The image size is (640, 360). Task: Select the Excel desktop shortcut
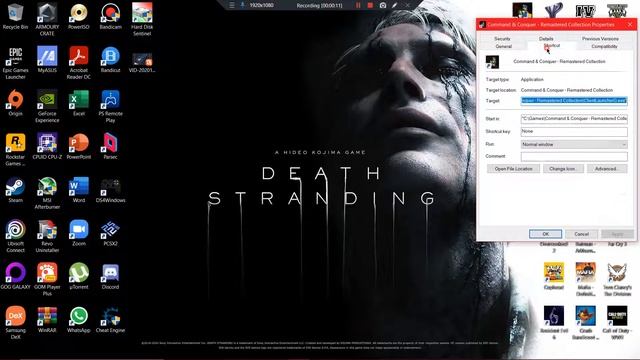click(x=79, y=103)
